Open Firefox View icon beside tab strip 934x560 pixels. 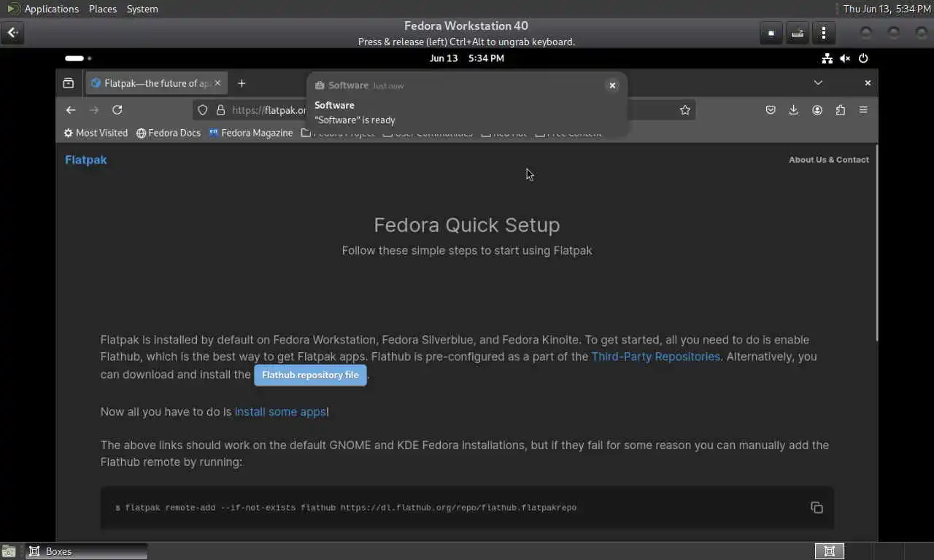click(69, 83)
